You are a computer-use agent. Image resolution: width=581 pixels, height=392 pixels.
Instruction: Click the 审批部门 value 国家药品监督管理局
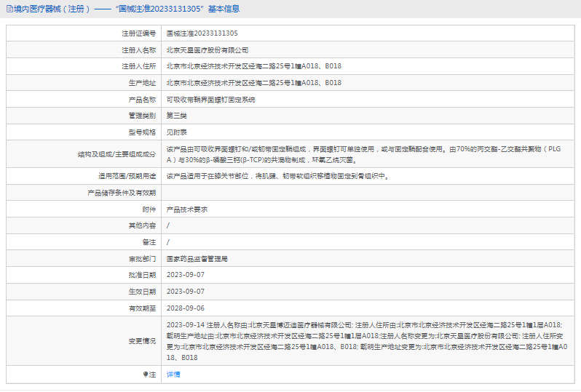coord(197,259)
